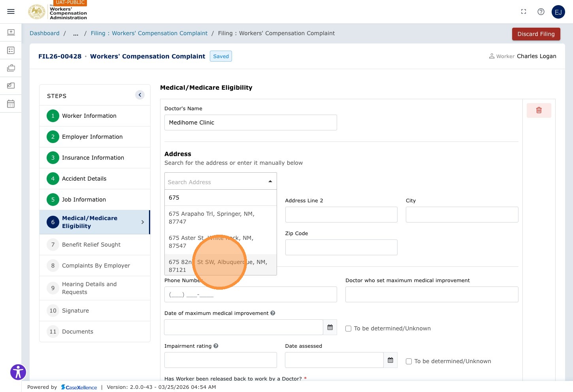
Task: Open calendar picker for Date assessed
Action: [390, 360]
